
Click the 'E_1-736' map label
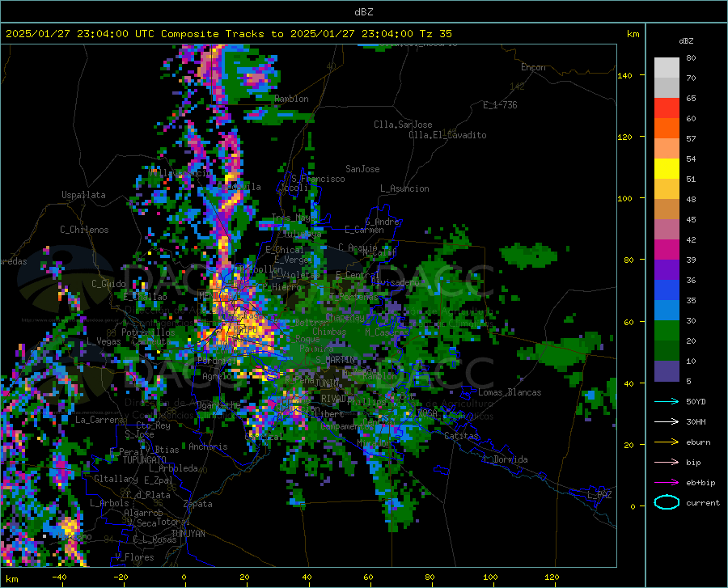500,105
